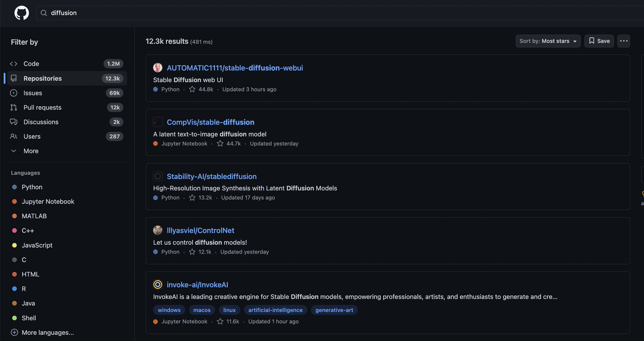
Task: Open the CompVis/stable-diffusion repository
Action: [210, 122]
